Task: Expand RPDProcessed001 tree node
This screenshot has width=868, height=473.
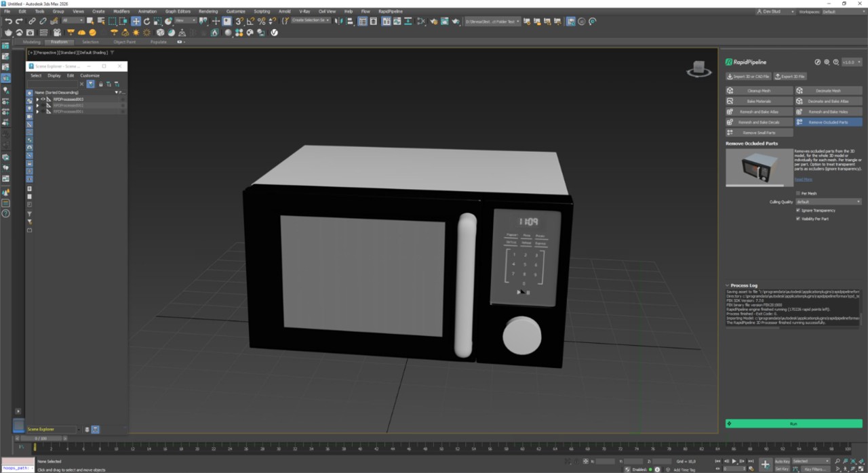Action: coord(37,111)
